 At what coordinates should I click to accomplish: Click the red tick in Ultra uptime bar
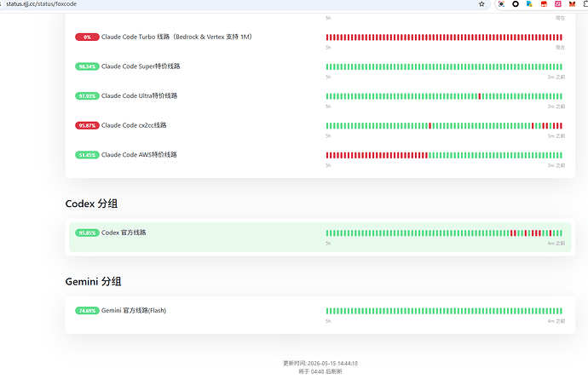coord(480,96)
